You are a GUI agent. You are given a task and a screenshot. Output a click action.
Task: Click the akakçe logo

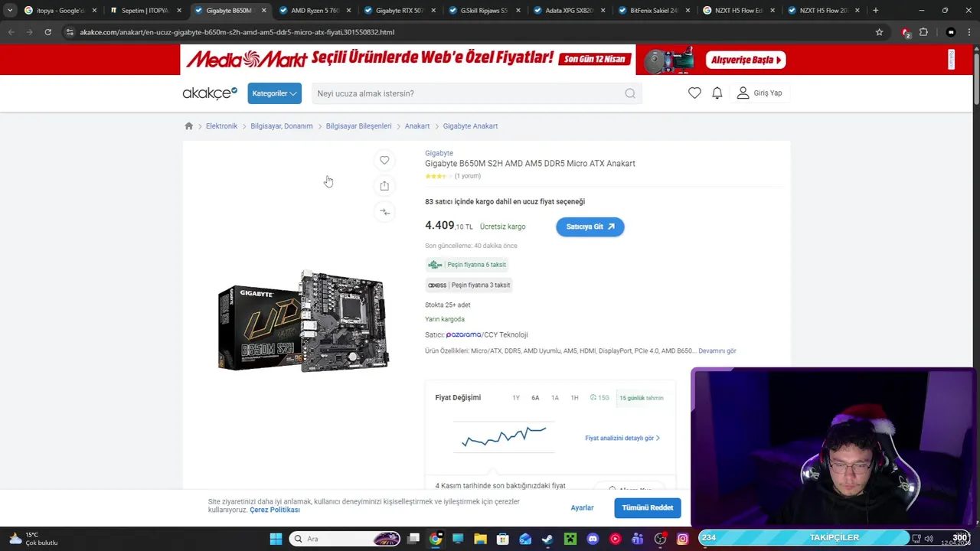[210, 93]
